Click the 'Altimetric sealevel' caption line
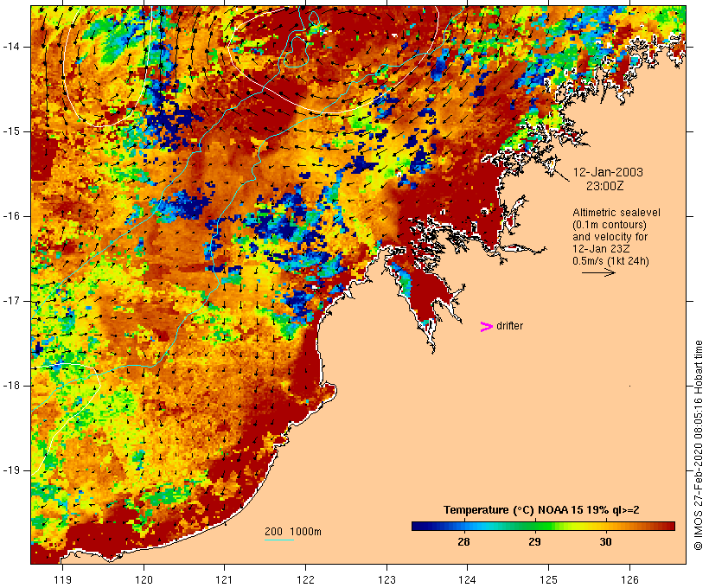This screenshot has height=588, width=709. (x=616, y=212)
